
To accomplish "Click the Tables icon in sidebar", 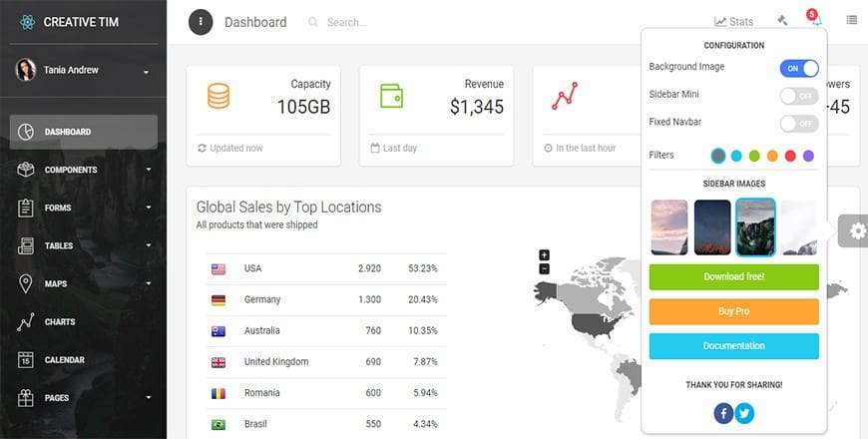I will click(x=26, y=245).
